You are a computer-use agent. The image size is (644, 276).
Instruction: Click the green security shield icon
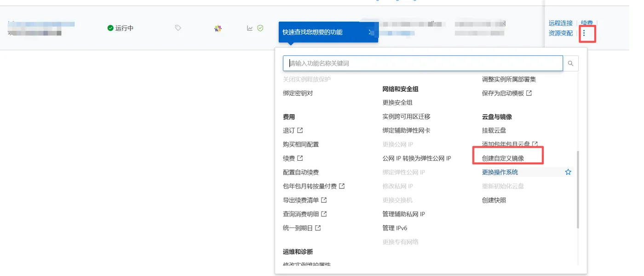click(260, 28)
